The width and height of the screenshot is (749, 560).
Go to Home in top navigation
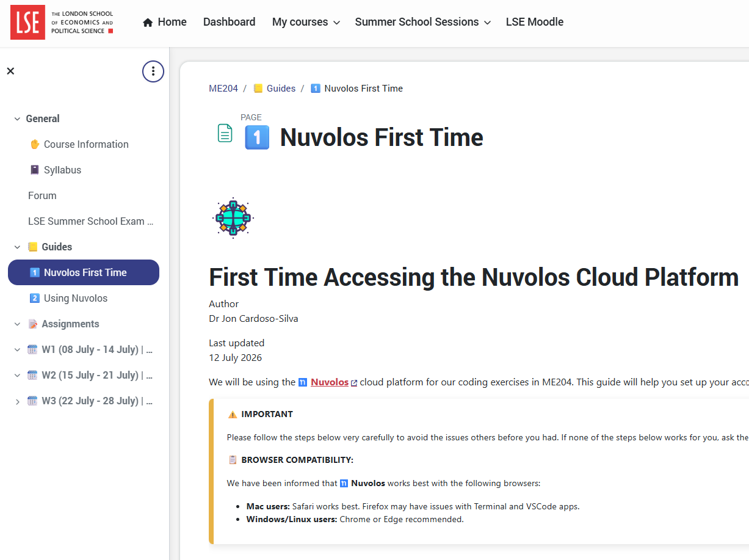pos(165,22)
